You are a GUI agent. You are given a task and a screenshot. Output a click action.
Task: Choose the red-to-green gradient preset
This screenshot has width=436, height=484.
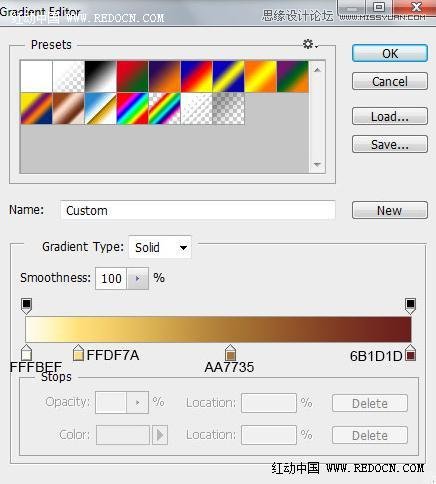click(132, 76)
